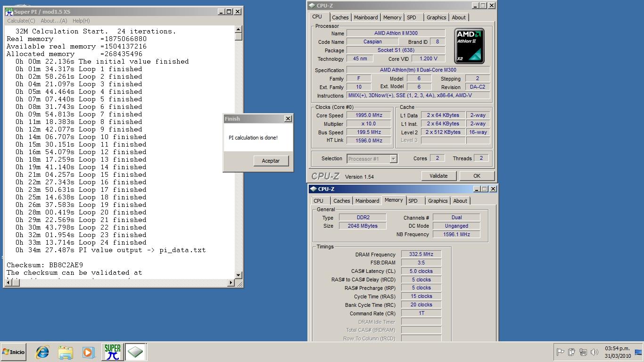Click the AMD Athlon II X2 logo
Screen dimensions: 644x362
pos(469,46)
